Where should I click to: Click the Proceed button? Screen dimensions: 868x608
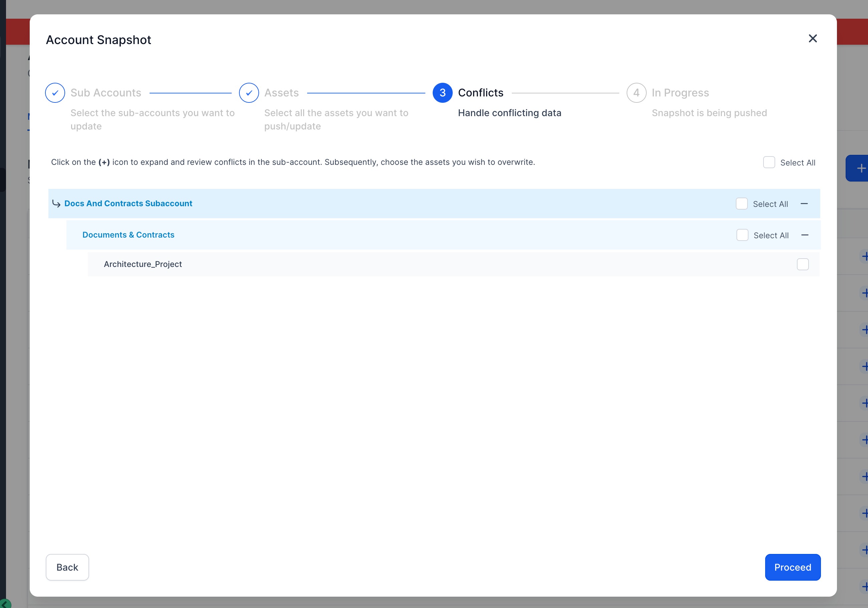tap(793, 567)
